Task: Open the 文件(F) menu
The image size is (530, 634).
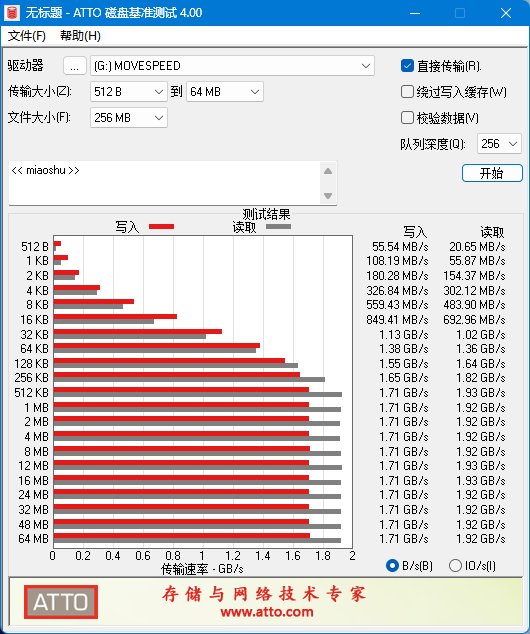Action: pos(26,36)
